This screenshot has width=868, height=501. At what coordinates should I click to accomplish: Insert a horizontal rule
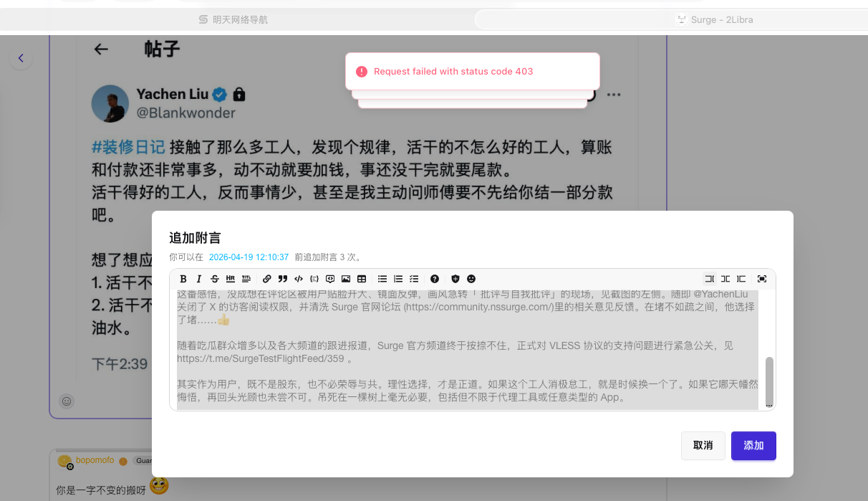pyautogui.click(x=231, y=279)
